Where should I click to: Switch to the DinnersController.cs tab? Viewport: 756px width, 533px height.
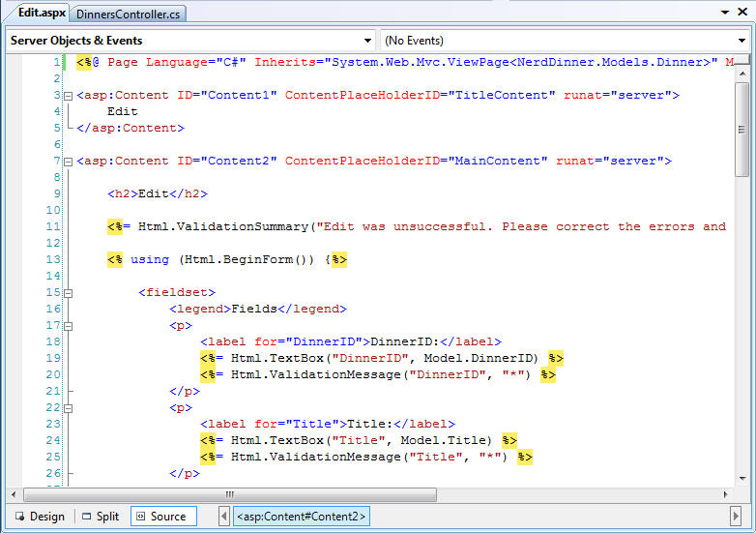pos(129,15)
